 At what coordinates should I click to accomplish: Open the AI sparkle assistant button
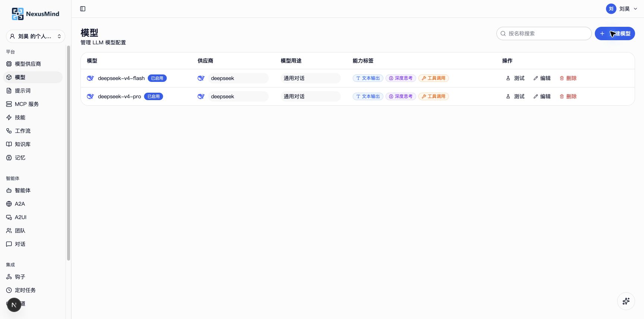[626, 301]
